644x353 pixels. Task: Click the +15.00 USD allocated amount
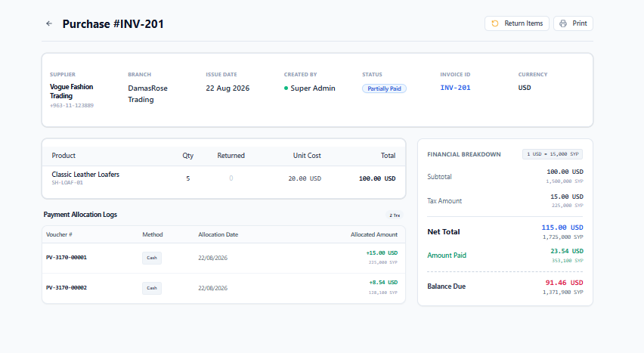click(382, 252)
